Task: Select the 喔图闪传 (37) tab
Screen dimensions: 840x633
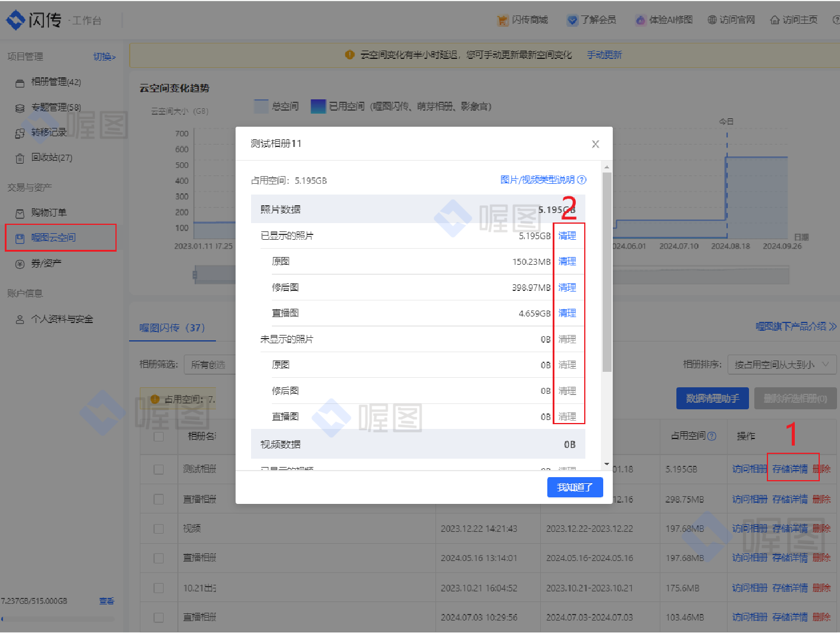Action: tap(172, 328)
